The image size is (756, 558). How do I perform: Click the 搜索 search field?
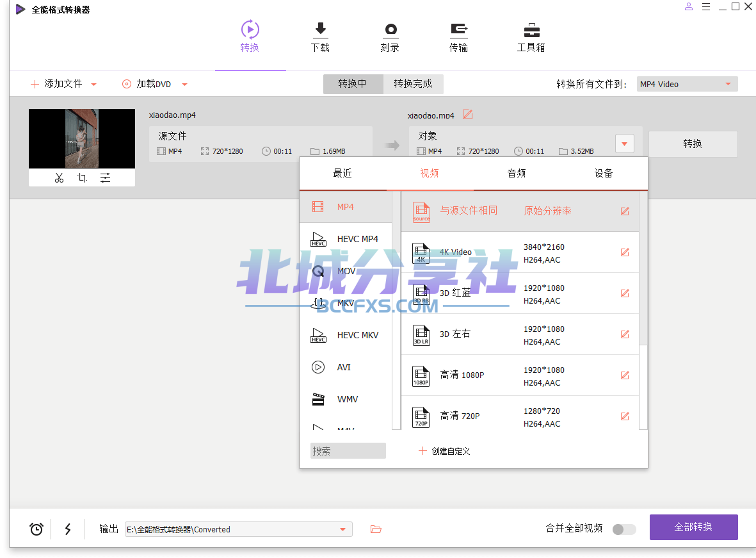pyautogui.click(x=348, y=451)
